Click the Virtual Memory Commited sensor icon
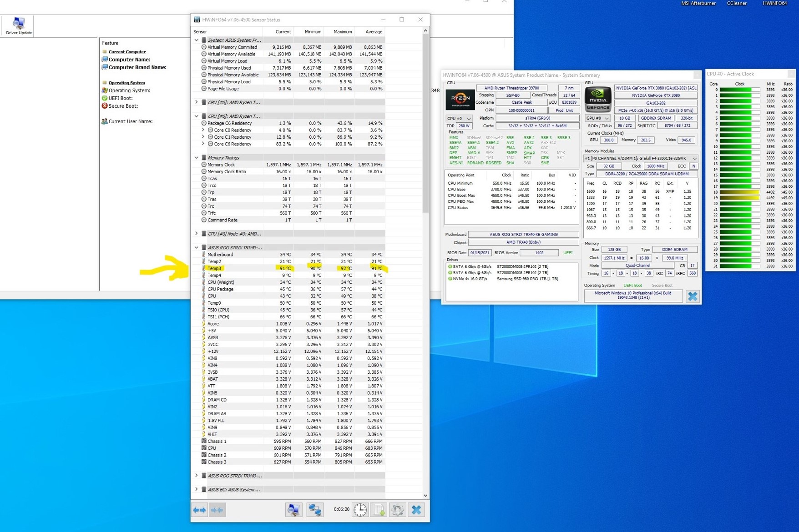Image resolution: width=799 pixels, height=532 pixels. click(x=204, y=47)
